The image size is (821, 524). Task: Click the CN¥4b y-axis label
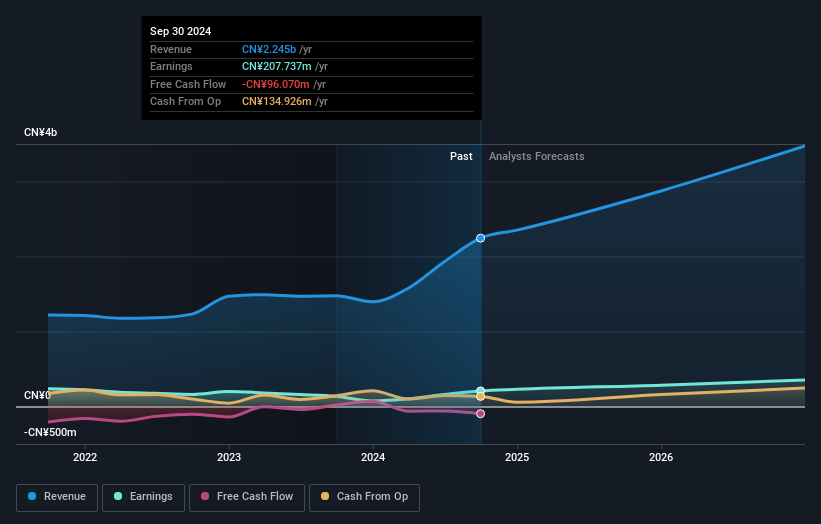(x=40, y=132)
